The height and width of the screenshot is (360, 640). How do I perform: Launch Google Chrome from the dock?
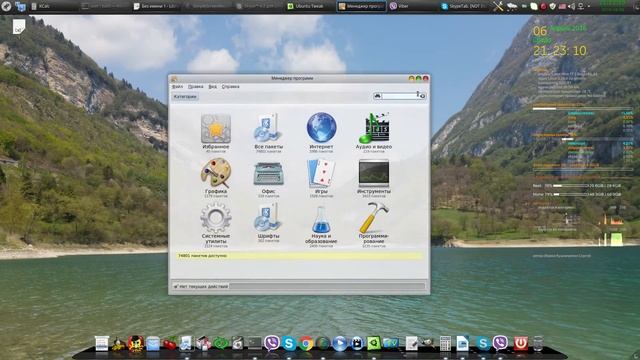pyautogui.click(x=306, y=344)
